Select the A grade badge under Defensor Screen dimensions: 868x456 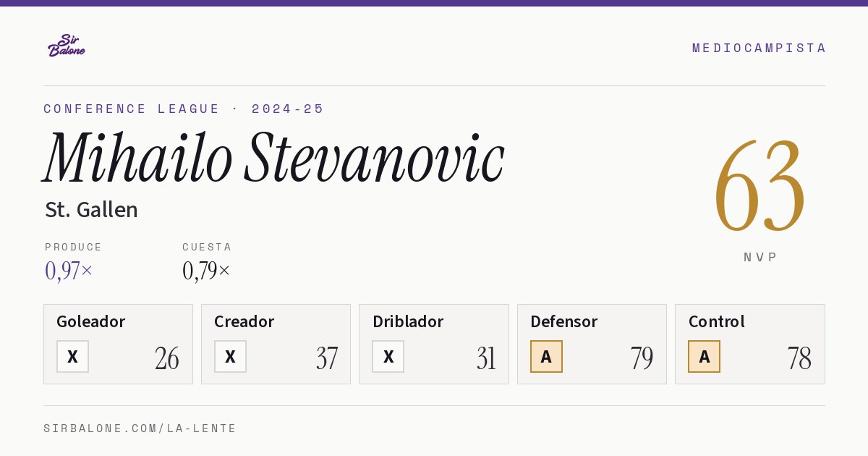(546, 356)
